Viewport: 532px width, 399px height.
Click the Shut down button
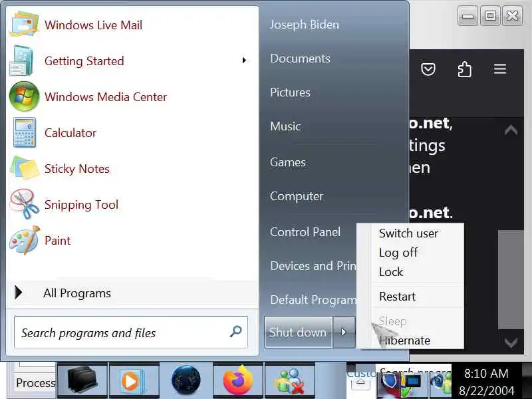pyautogui.click(x=298, y=332)
